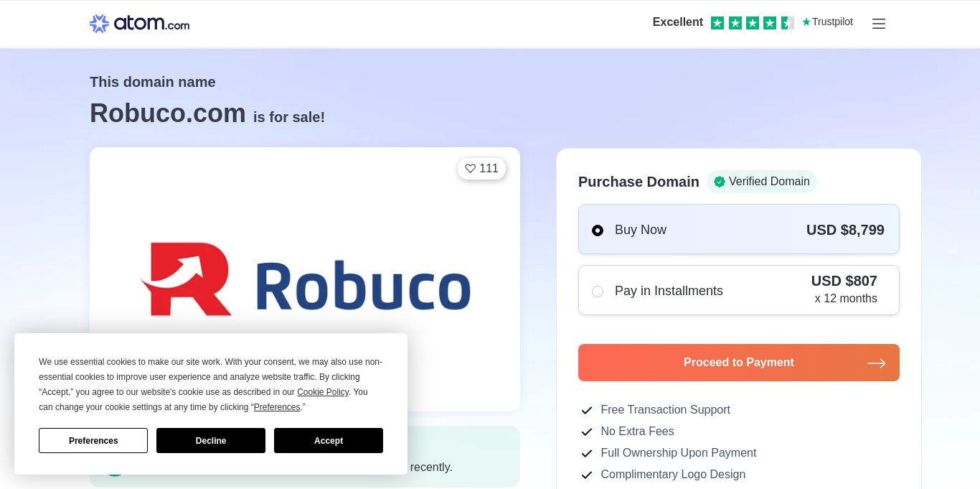Click the Robuco logo image
This screenshot has width=980, height=489.
pos(305,280)
